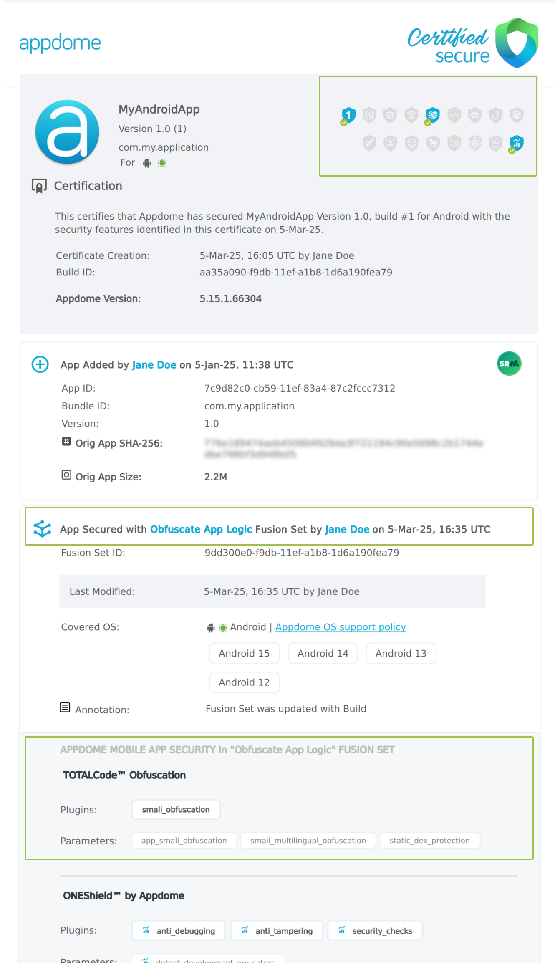Click the Fusion Set icon beside App Secured
The width and height of the screenshot is (560, 965).
pyautogui.click(x=42, y=529)
